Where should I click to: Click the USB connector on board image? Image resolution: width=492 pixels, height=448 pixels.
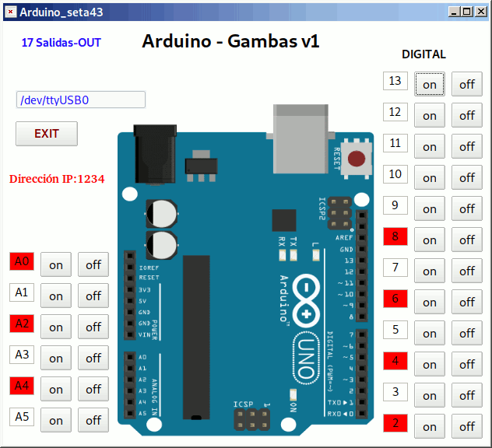(300, 139)
